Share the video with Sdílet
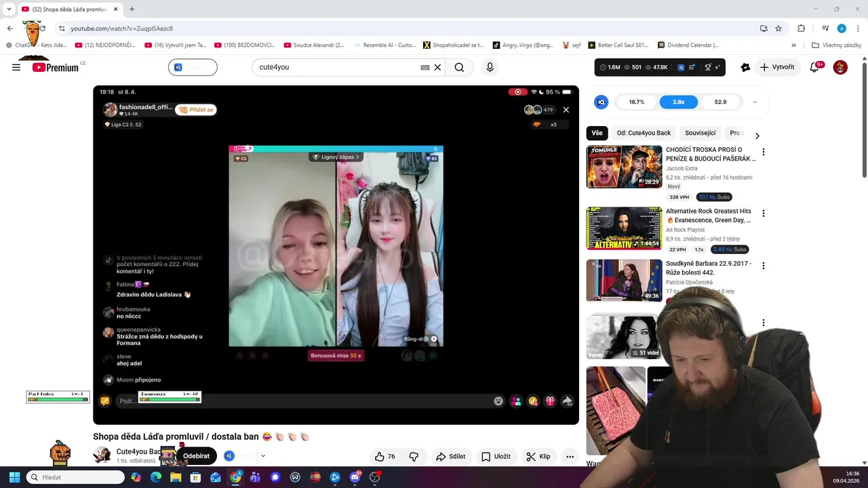868x488 pixels. (x=450, y=456)
